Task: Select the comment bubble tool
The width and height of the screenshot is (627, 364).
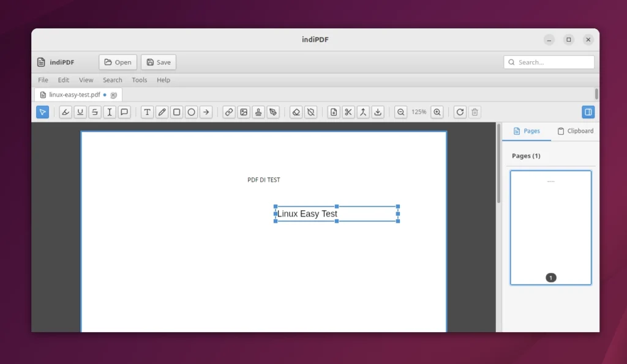Action: point(124,112)
